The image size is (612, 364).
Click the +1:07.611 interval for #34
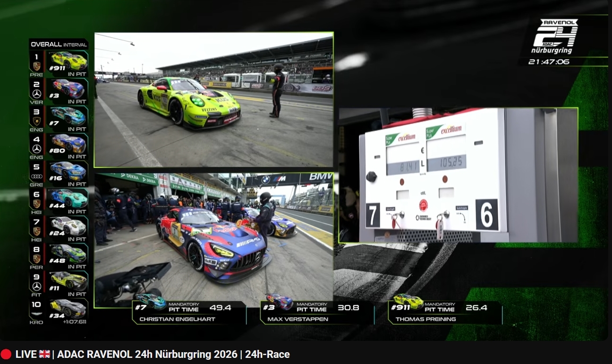pos(76,322)
